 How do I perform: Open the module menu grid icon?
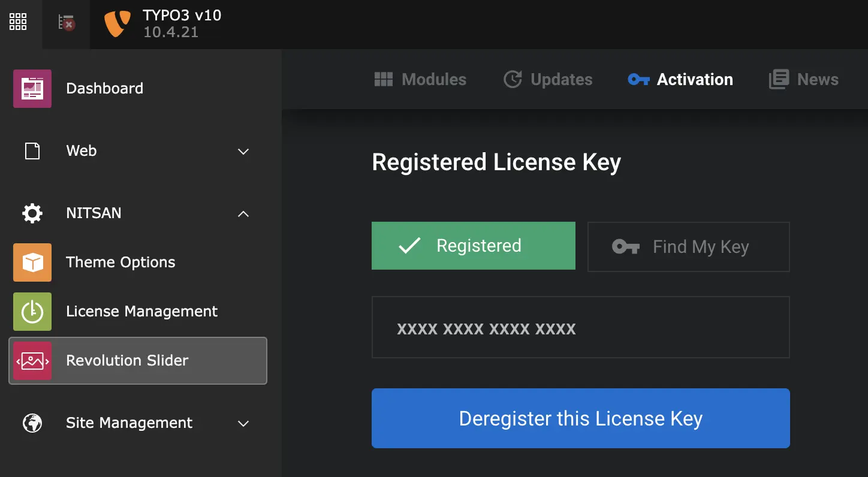point(18,22)
